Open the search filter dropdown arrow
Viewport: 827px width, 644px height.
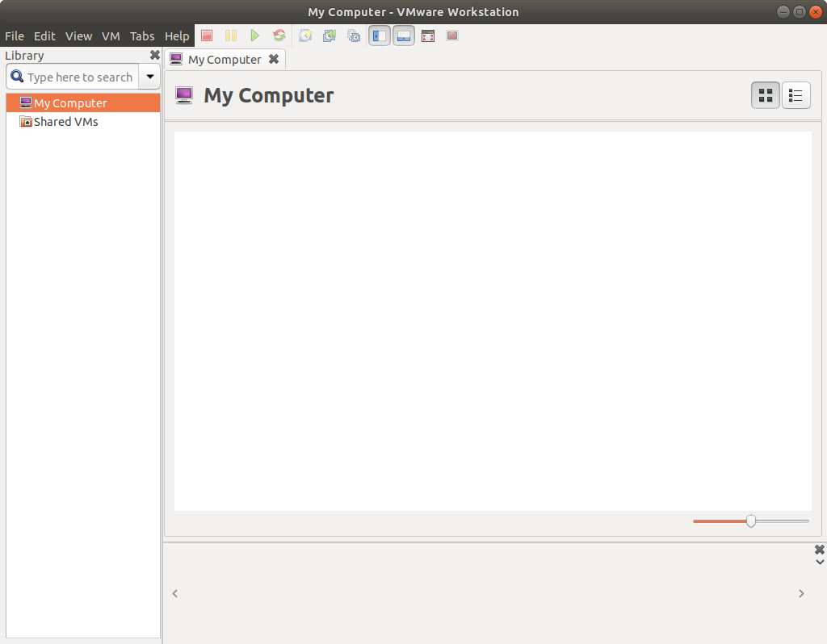pyautogui.click(x=149, y=77)
